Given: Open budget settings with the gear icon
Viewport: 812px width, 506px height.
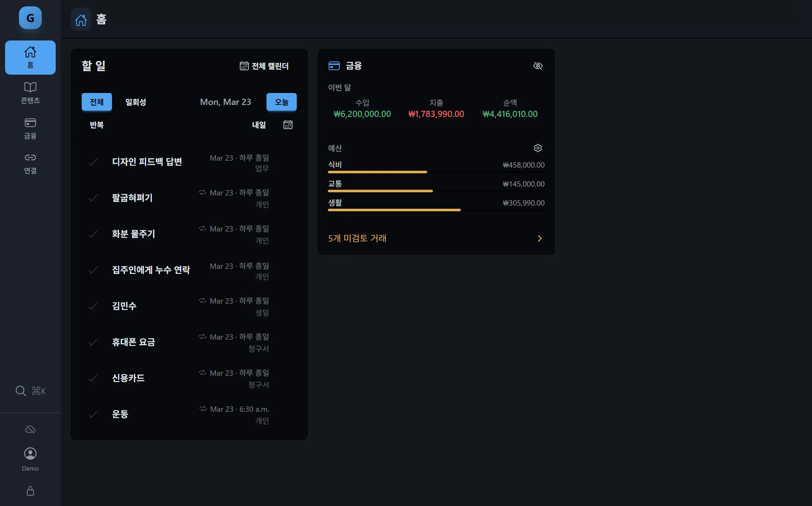Looking at the screenshot, I should pyautogui.click(x=537, y=148).
